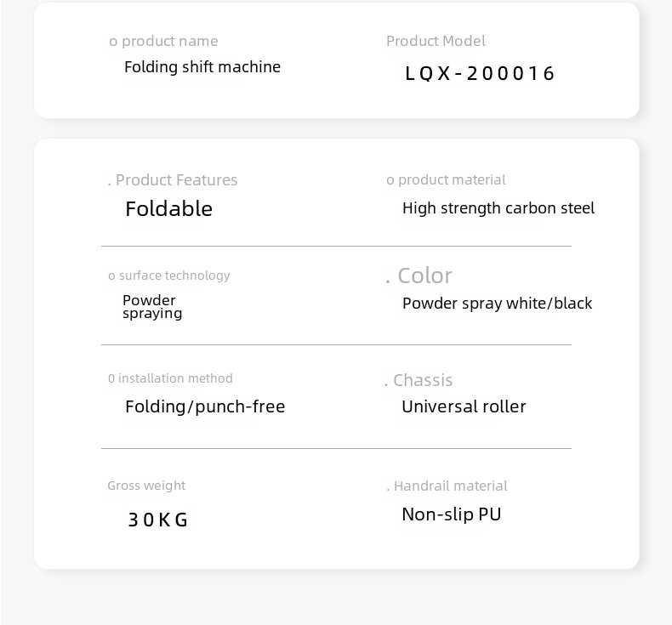
Task: Click the 'Product Model' heading
Action: click(x=436, y=41)
